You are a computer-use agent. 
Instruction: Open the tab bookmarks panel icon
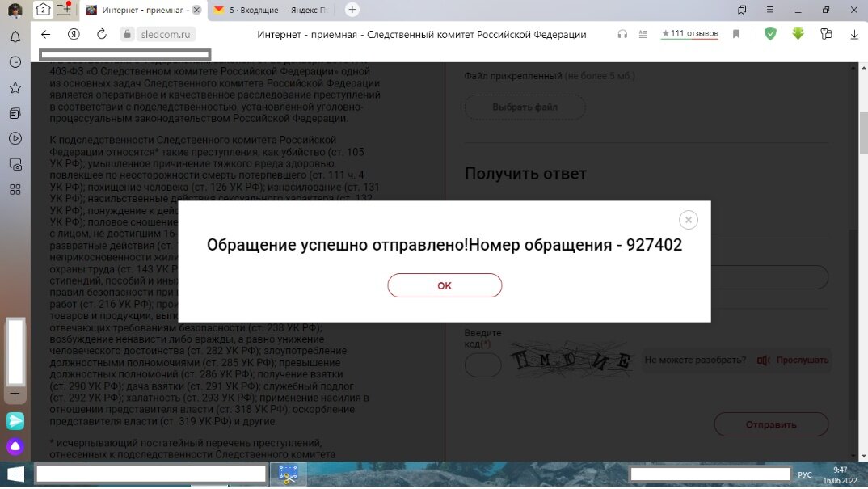tap(742, 10)
